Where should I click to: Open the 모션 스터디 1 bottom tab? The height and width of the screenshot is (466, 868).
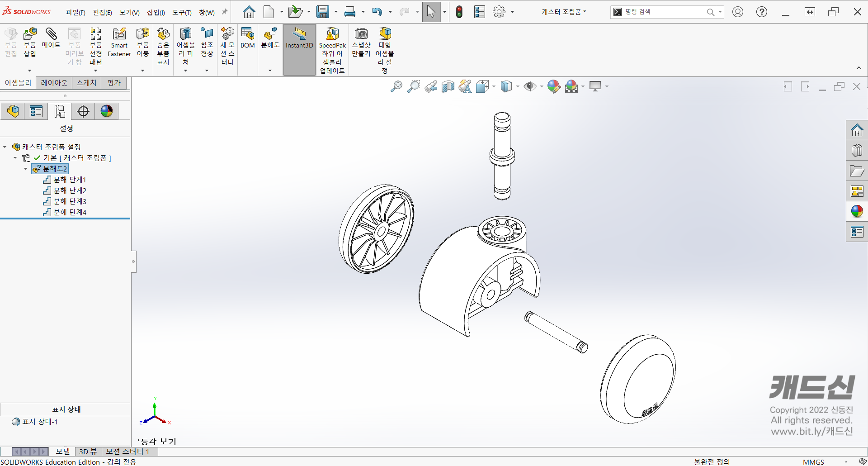[x=127, y=452]
